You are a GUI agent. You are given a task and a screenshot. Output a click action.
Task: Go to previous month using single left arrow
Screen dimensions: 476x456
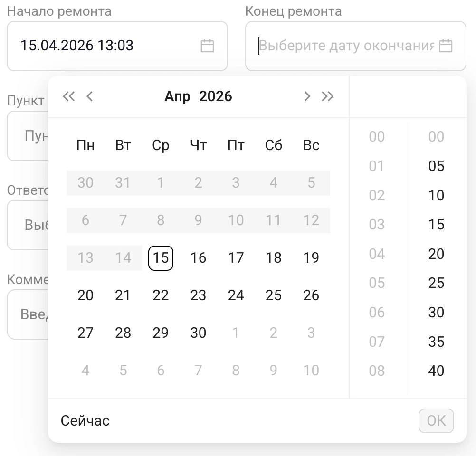pos(90,96)
